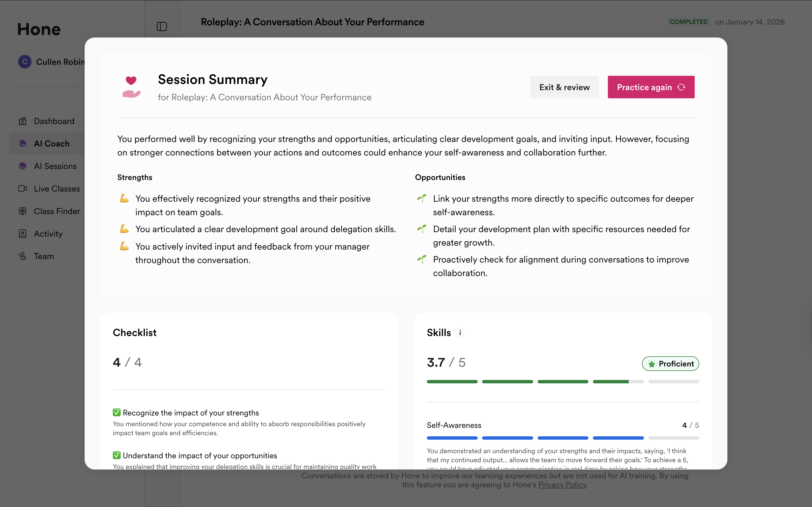Click the Skills info icon
The image size is (812, 507).
point(460,333)
